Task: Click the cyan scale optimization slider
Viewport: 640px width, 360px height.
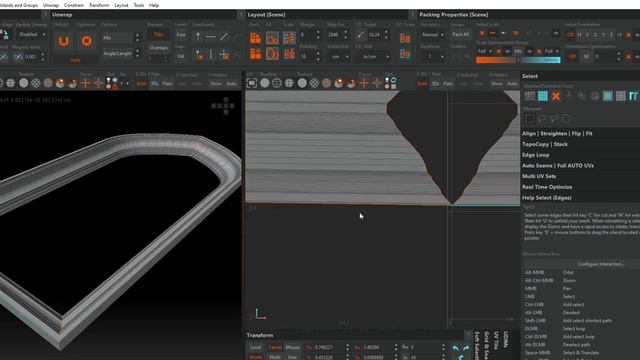Action: (540, 60)
